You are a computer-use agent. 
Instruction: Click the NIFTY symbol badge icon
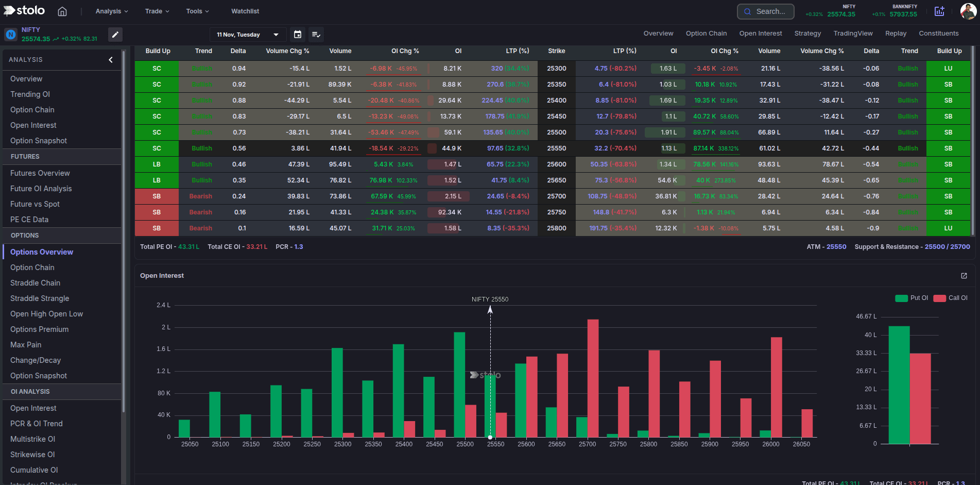[10, 34]
